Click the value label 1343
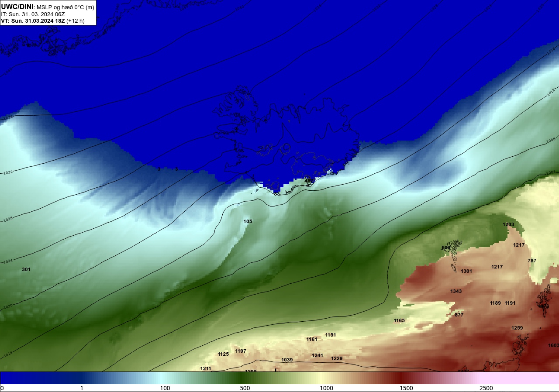The image size is (559, 392). (456, 291)
